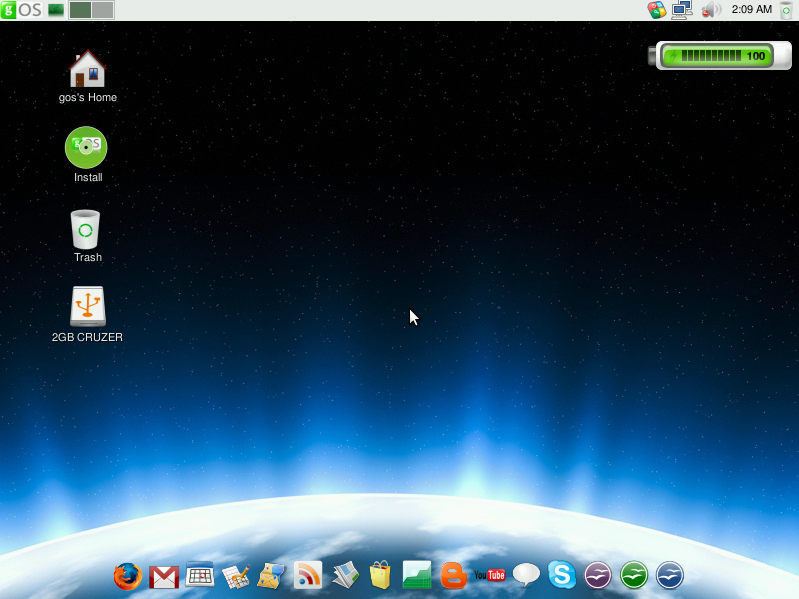Open the orange RSS reader dock icon
Screen dimensions: 799x599
pyautogui.click(x=308, y=576)
